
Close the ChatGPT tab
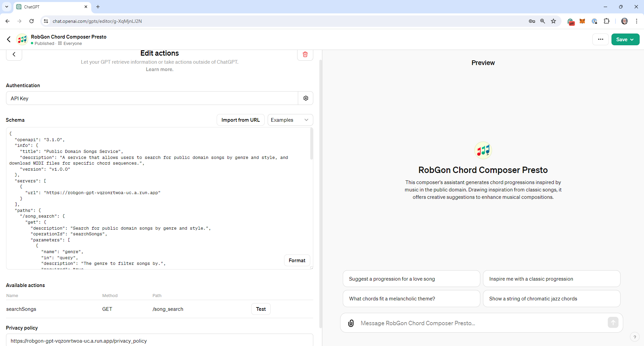[86, 7]
